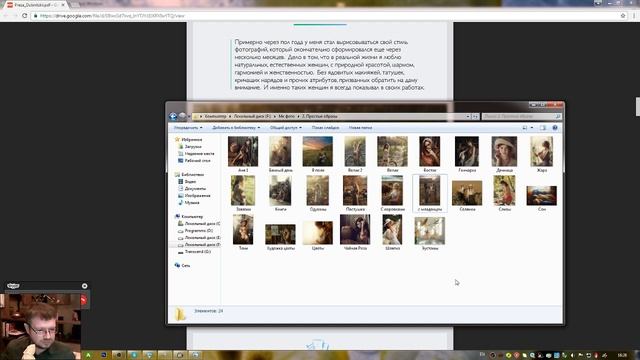
Task: Open the Добавить в библиотеку dropdown
Action: 236,128
